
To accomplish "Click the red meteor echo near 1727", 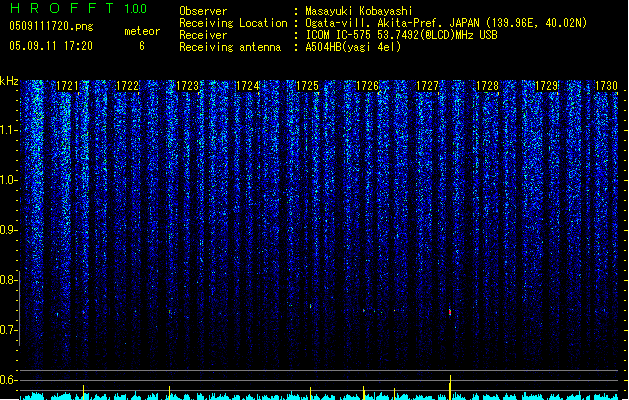I will pyautogui.click(x=450, y=312).
